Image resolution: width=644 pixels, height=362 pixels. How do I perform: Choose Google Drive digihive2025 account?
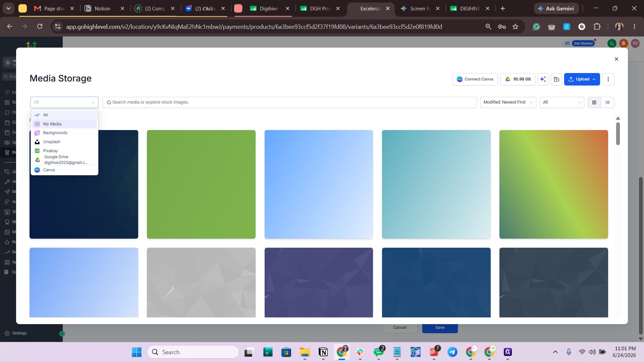point(64,160)
